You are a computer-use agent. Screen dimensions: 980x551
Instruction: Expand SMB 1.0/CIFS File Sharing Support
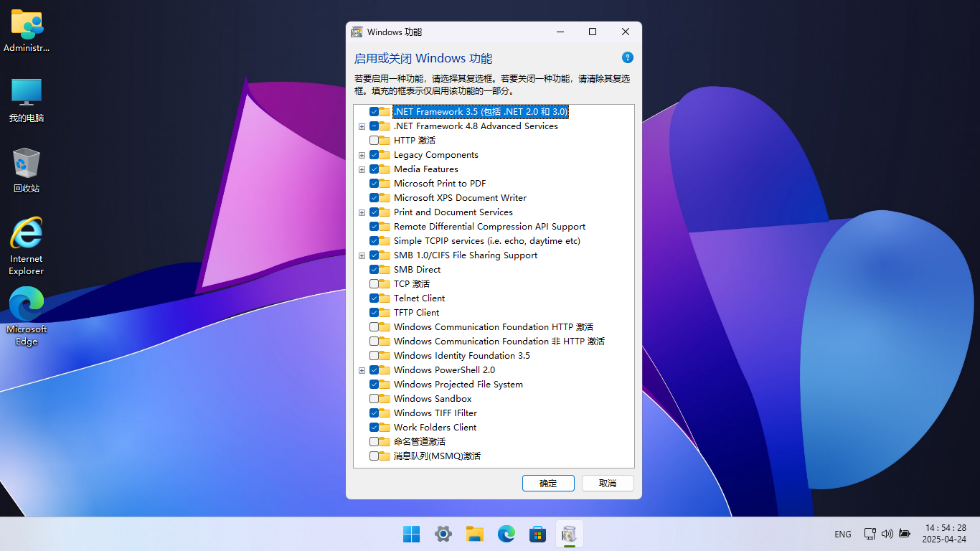pos(362,255)
